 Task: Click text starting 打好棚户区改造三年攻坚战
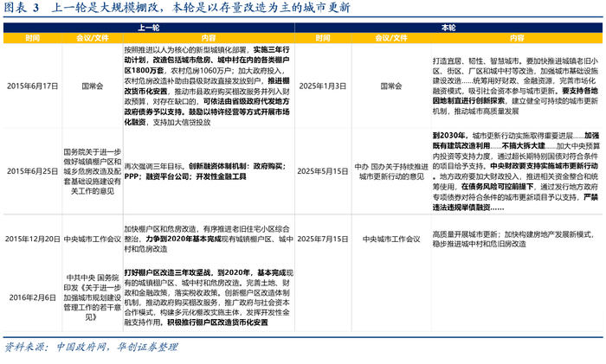click(209, 297)
